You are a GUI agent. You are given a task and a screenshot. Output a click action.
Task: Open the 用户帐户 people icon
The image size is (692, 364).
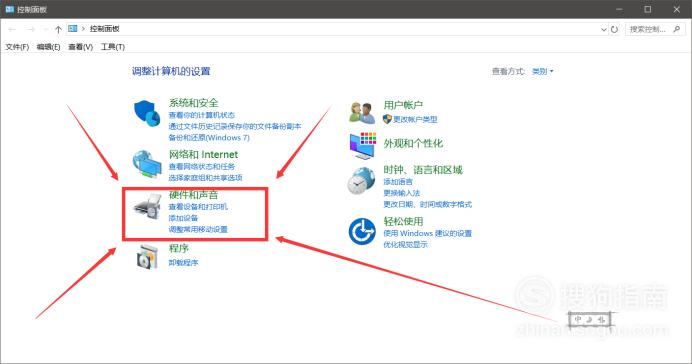[x=362, y=113]
